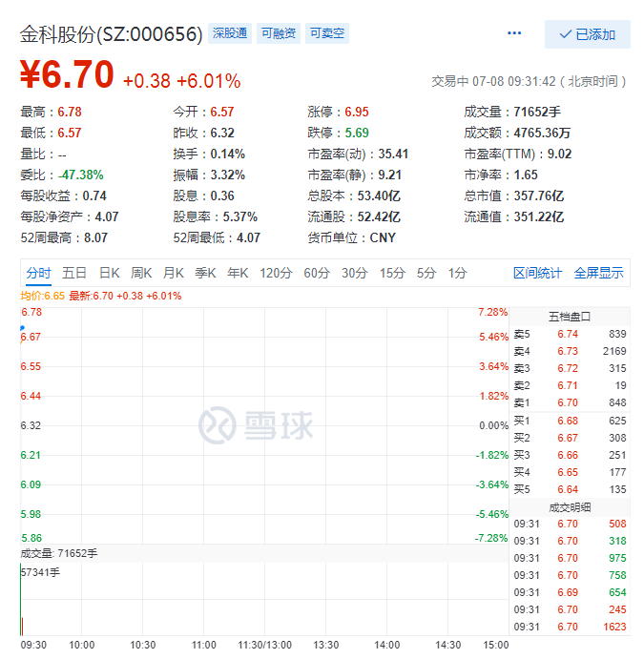The image size is (644, 659).
Task: Select the 卖3 row at 6.72
Action: pos(570,368)
